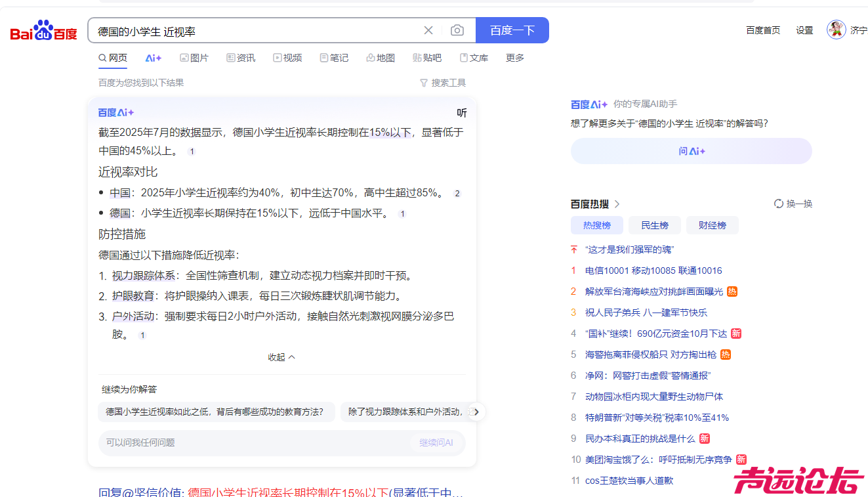The width and height of the screenshot is (868, 497).
Task: Expand 百度热搜 chevron arrow
Action: (617, 204)
